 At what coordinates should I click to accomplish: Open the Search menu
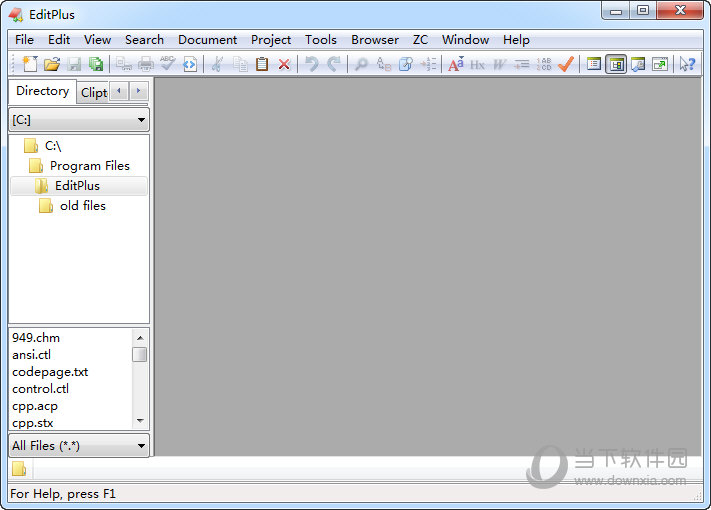point(144,40)
